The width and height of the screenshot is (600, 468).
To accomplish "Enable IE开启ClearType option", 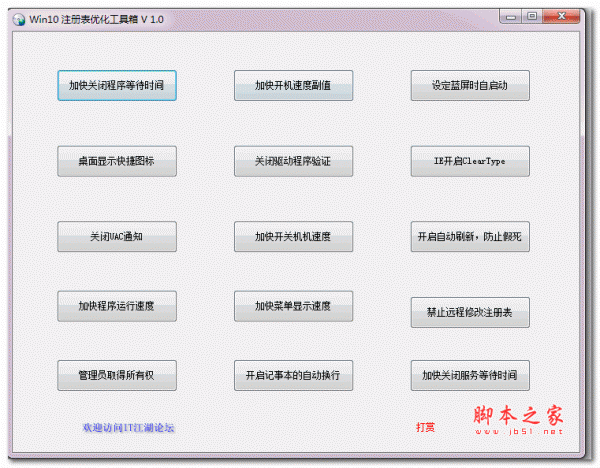I will click(470, 161).
